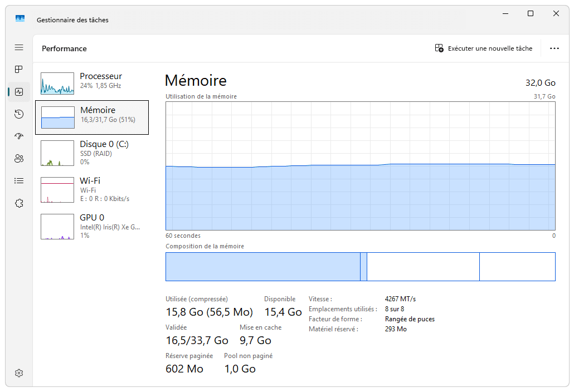This screenshot has width=574, height=392.
Task: Click the Task Manager icon in title bar
Action: [20, 18]
